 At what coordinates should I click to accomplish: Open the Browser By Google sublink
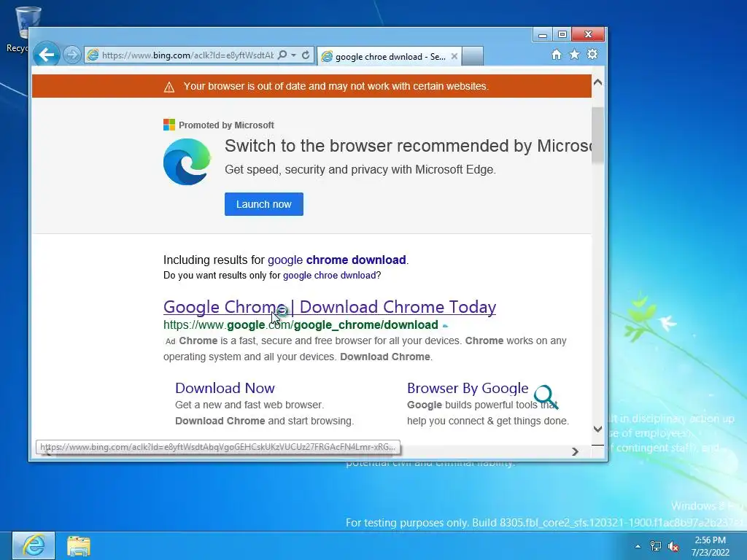coord(468,388)
